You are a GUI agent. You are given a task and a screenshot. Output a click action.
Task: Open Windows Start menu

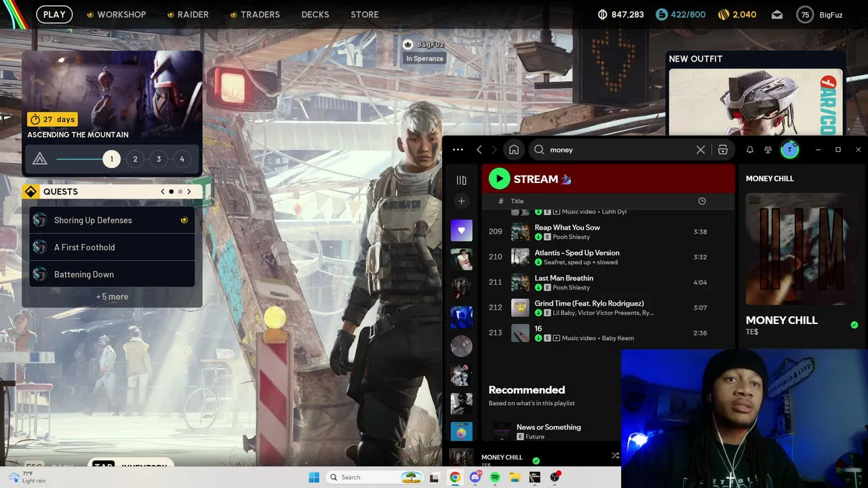tap(314, 477)
